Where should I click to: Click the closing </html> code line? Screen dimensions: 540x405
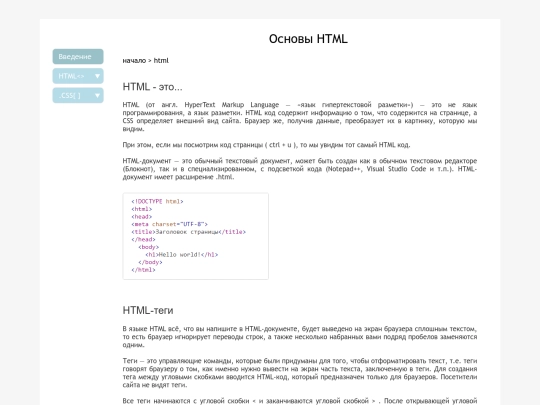coord(143,270)
